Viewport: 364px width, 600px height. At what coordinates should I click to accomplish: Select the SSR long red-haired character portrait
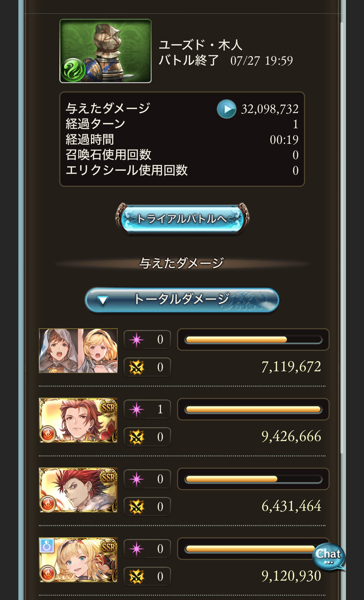tap(78, 420)
